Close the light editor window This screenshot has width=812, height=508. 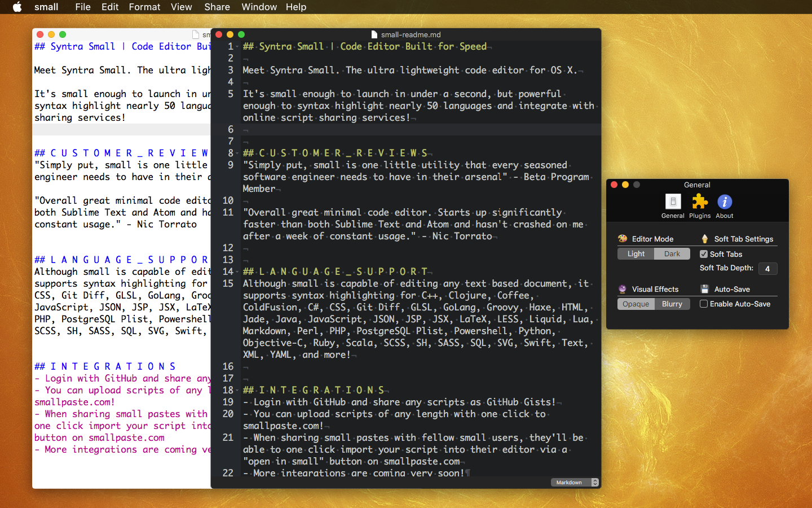40,34
